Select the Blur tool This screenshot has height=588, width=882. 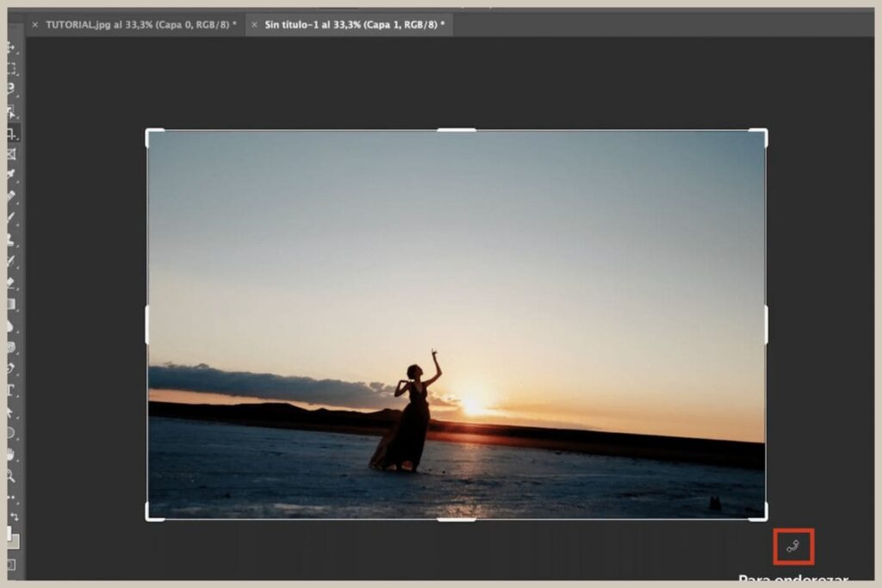point(10,326)
